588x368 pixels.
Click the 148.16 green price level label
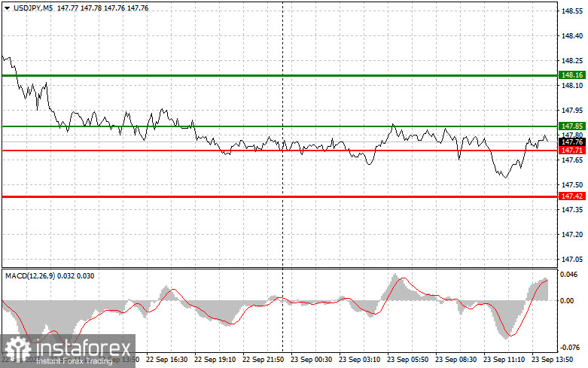pos(572,75)
